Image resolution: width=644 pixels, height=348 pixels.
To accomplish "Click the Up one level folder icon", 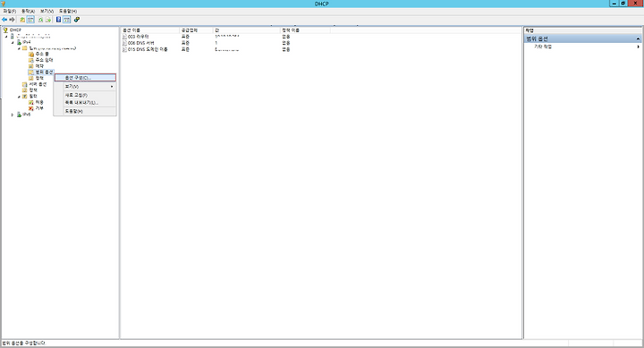I will 22,20.
